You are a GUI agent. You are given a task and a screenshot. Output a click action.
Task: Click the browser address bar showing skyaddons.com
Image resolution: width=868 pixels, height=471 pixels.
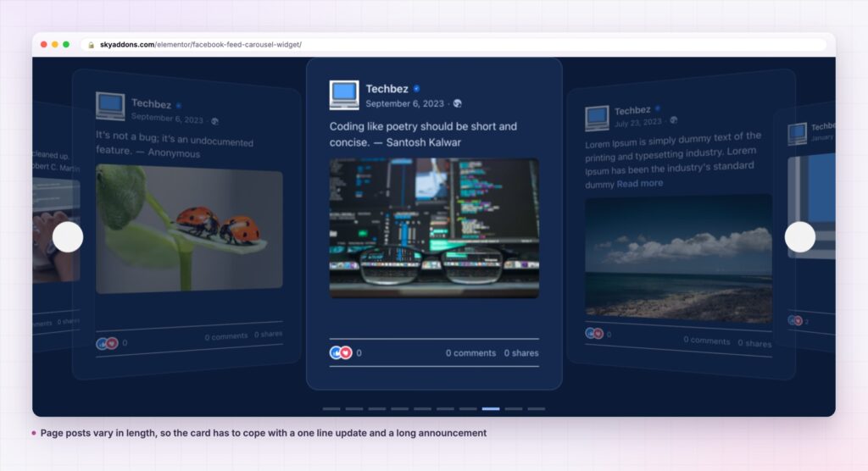coord(453,44)
